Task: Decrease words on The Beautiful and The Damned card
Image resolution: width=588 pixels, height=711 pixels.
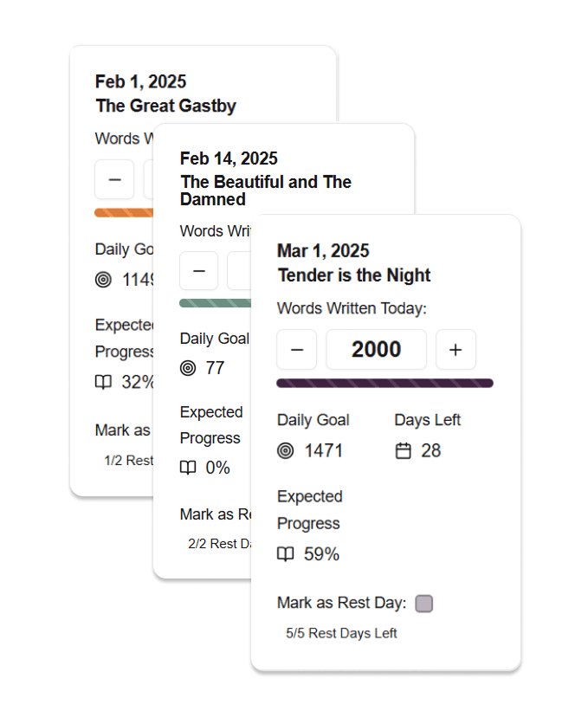Action: [x=199, y=270]
